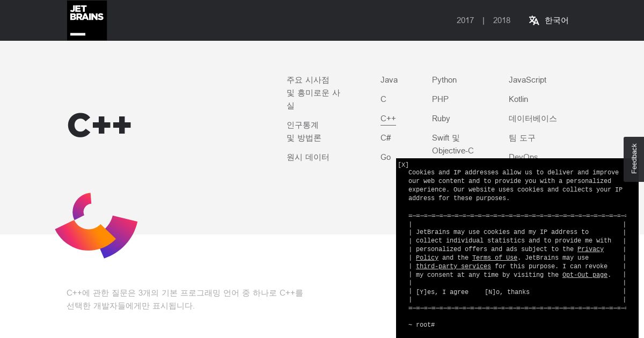Screen dimensions: 644x338
Task: Click the large C++ page heading
Action: 99,125
